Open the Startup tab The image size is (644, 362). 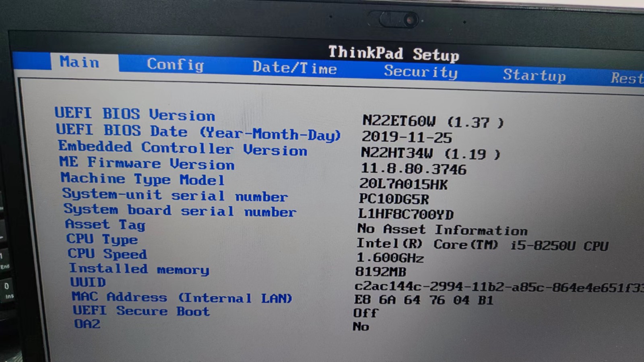pos(534,75)
